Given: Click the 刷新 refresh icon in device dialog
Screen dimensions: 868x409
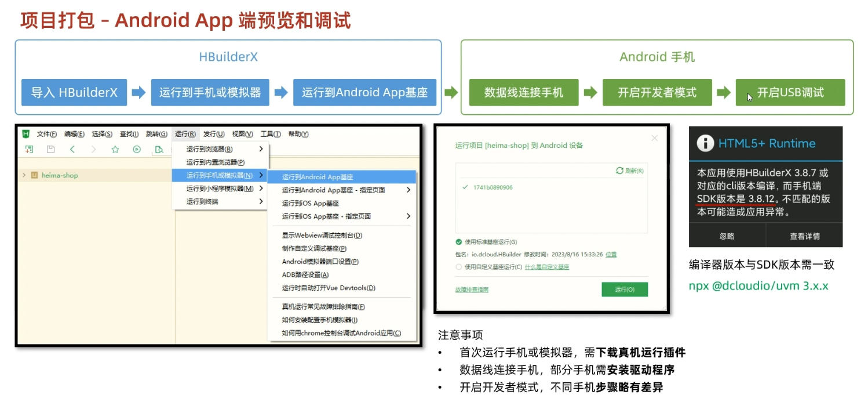Looking at the screenshot, I should click(x=619, y=171).
